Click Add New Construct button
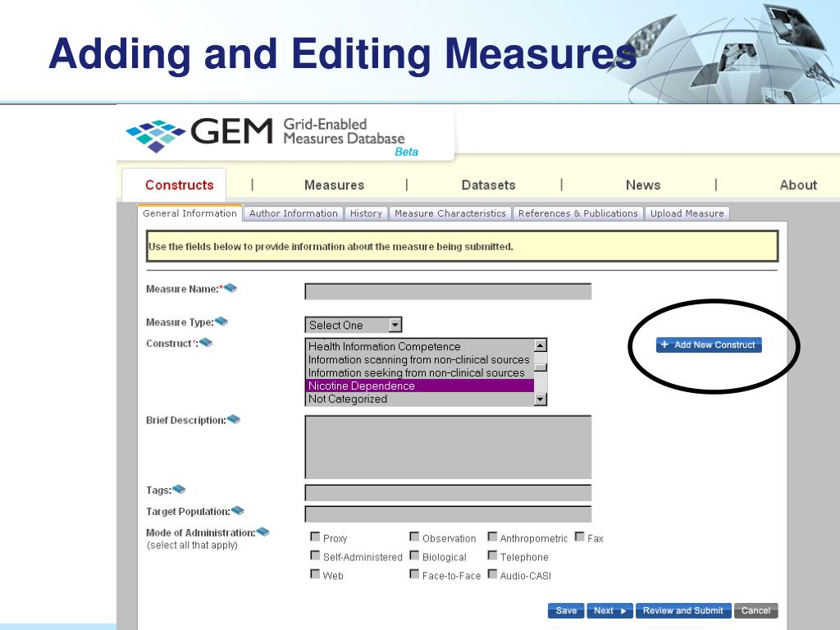 (x=709, y=345)
